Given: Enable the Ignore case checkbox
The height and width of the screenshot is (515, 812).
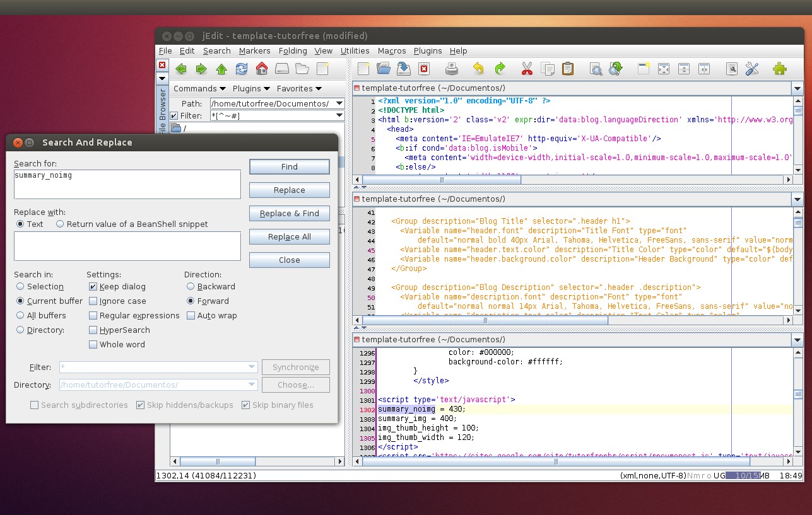Looking at the screenshot, I should (117, 301).
